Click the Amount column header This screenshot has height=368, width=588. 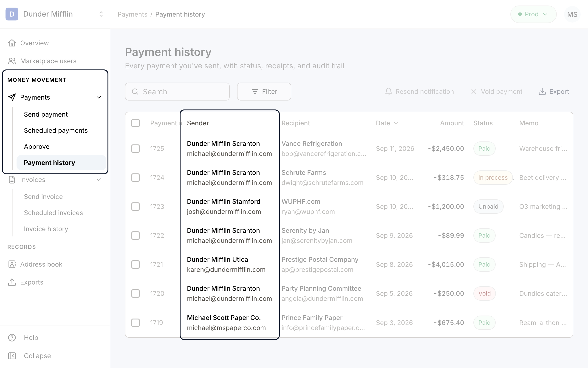tap(452, 123)
